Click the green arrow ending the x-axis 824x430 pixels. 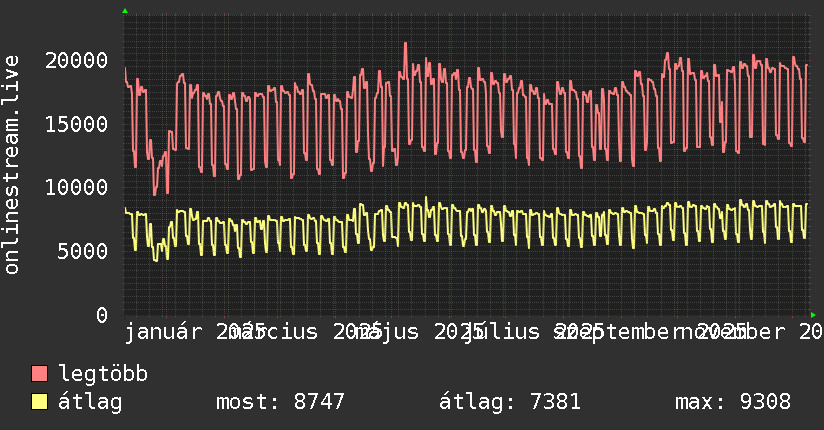click(x=813, y=315)
